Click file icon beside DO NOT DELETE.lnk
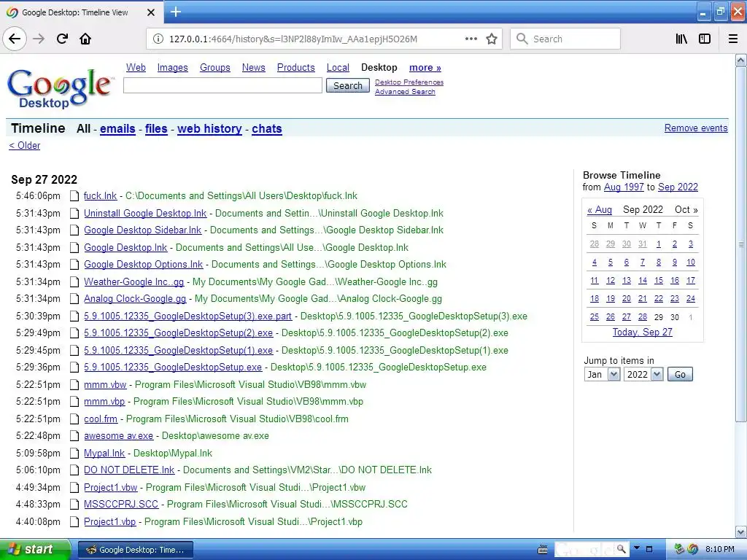The image size is (747, 560). [x=74, y=470]
